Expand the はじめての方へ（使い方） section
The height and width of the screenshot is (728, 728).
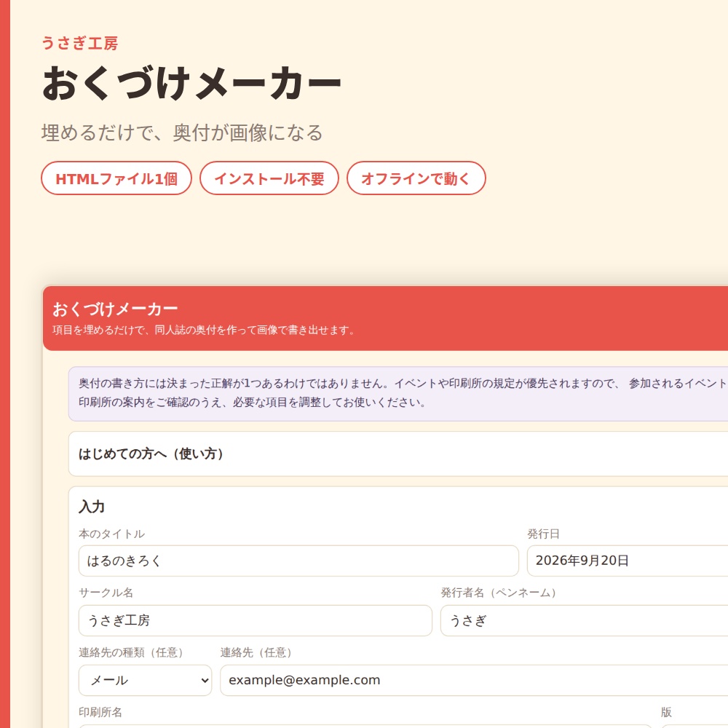click(398, 454)
